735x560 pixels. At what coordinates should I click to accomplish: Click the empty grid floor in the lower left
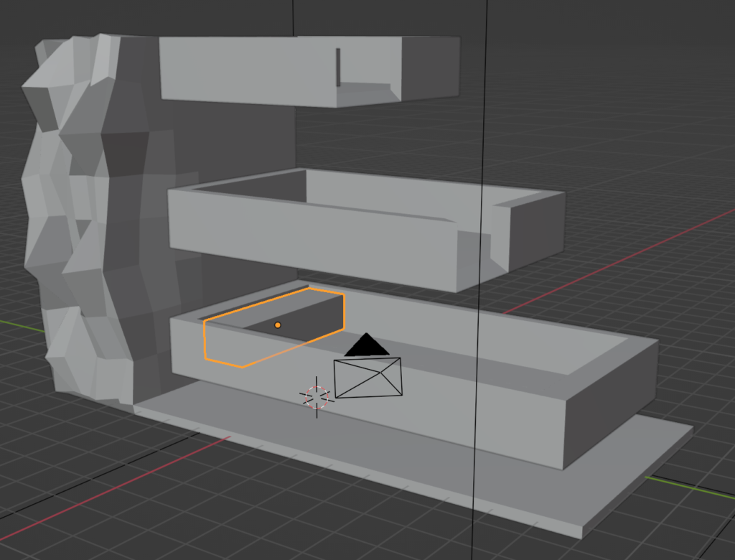[x=108, y=495]
